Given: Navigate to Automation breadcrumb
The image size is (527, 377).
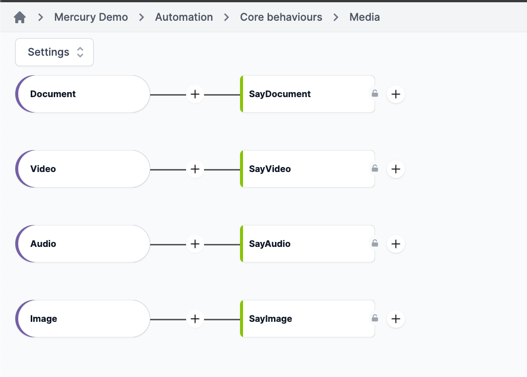Looking at the screenshot, I should [184, 17].
